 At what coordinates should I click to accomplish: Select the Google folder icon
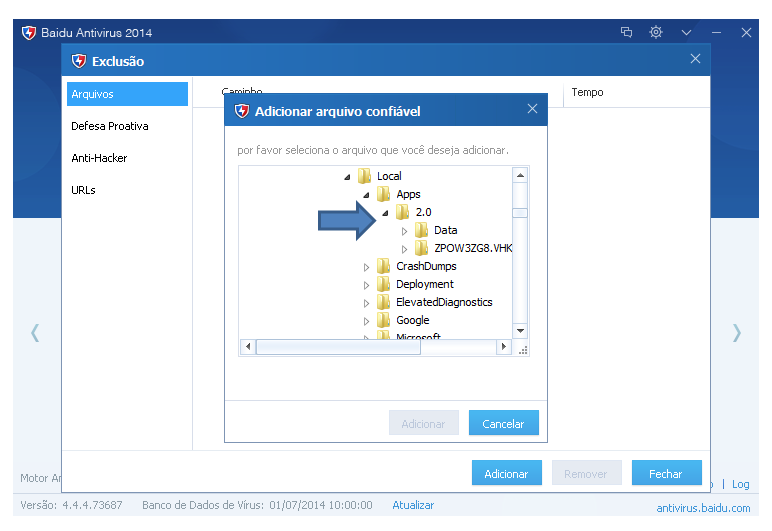click(x=384, y=320)
